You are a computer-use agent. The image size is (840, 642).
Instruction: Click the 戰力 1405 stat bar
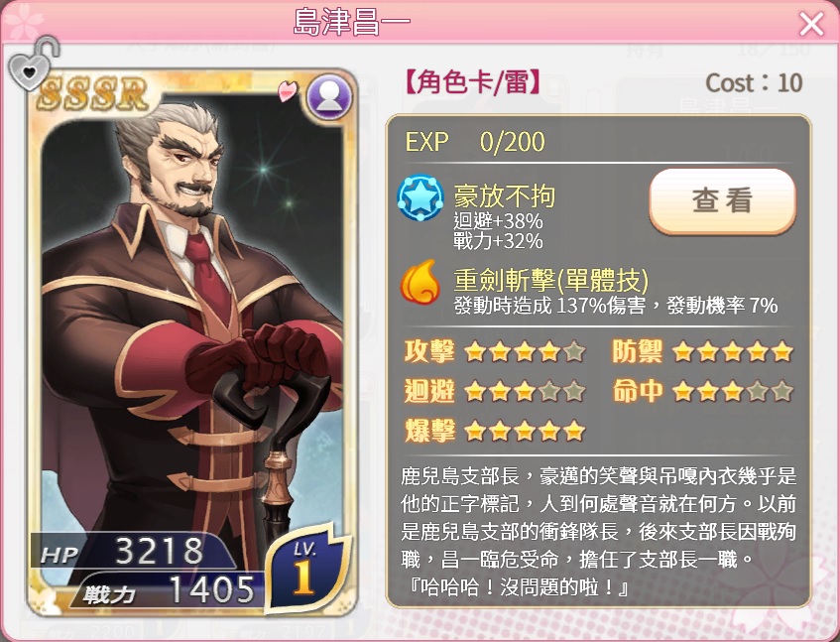tap(169, 590)
